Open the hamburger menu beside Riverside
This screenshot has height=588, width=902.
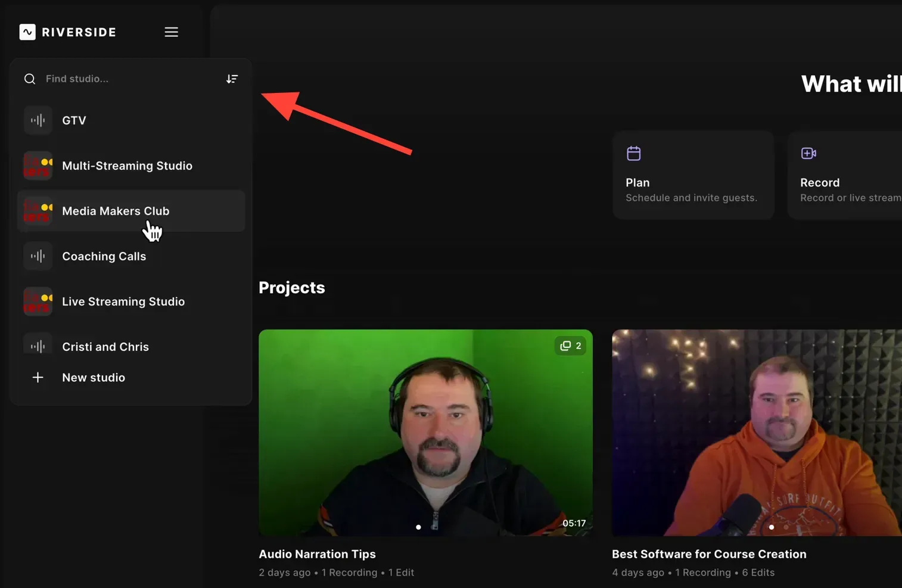click(x=172, y=32)
